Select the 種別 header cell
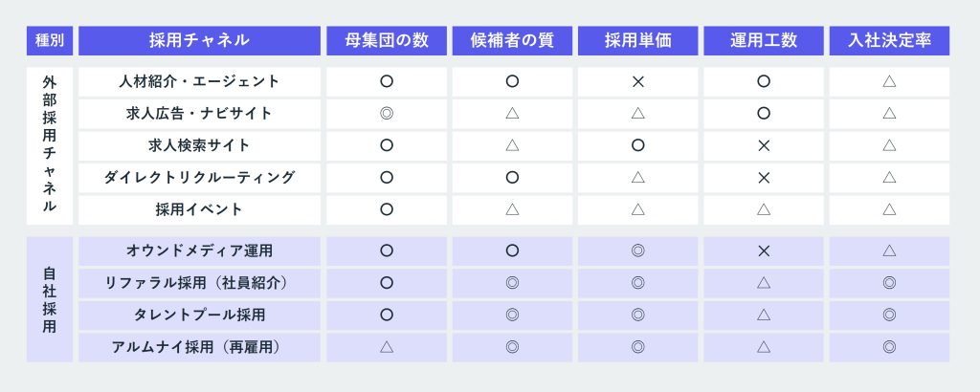 (50, 40)
